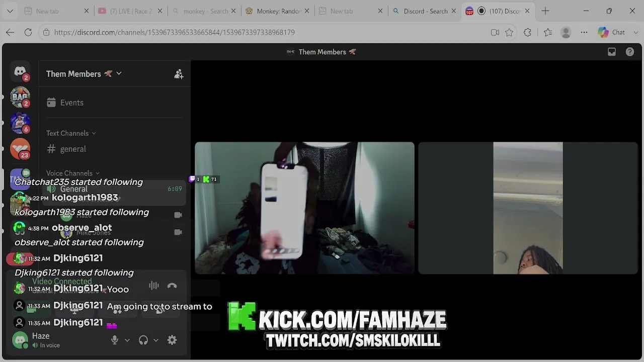Open the browser favorites list

(548, 32)
